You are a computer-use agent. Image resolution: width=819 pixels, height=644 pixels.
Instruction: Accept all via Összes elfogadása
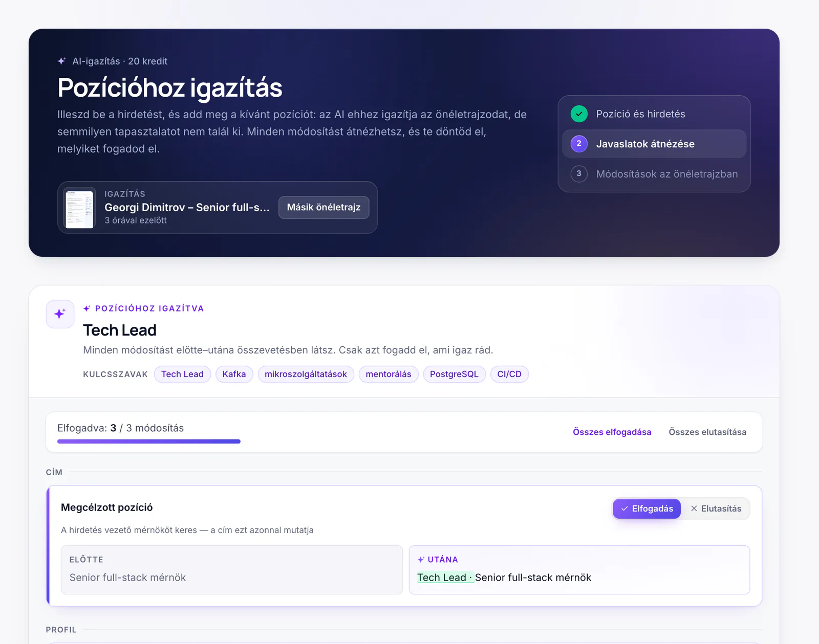tap(612, 432)
